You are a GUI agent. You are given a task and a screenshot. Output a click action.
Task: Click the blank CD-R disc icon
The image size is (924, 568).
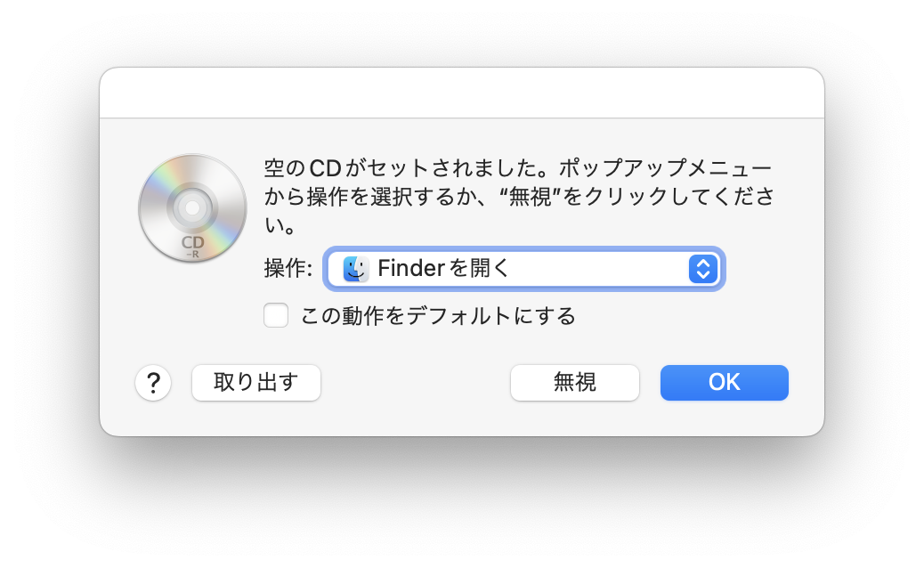coord(192,208)
